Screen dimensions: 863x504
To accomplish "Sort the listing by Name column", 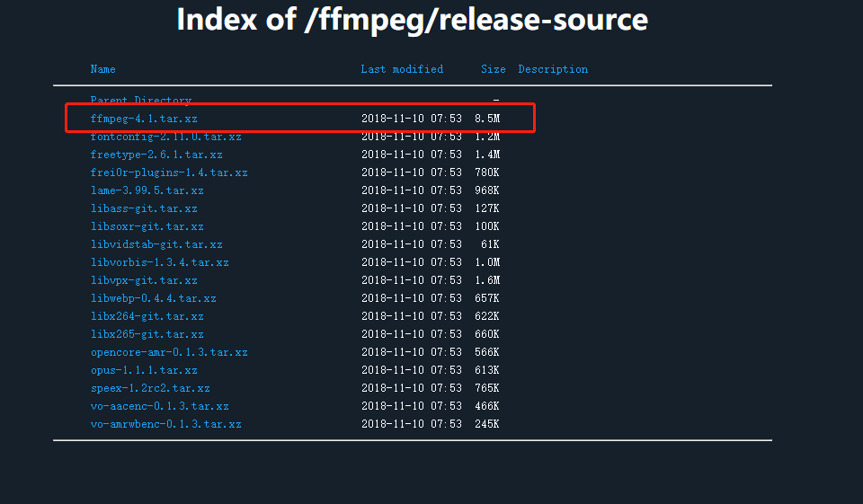I will 102,69.
